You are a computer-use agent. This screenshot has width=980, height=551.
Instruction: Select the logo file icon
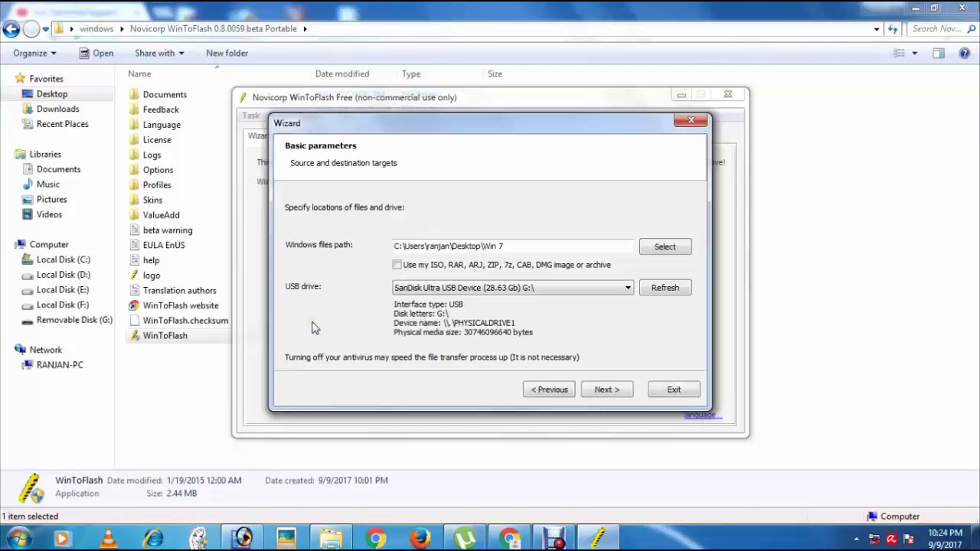pos(134,275)
